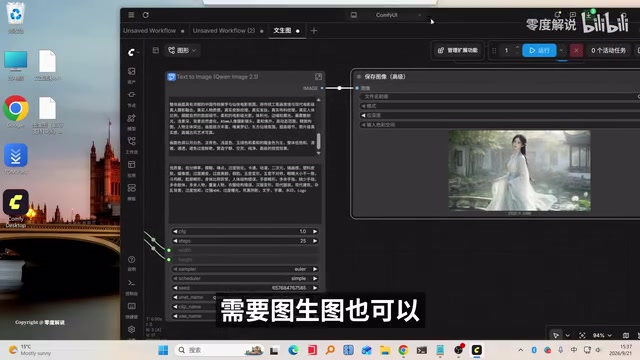This screenshot has width=640, height=360.
Task: Open the 94% zoom dropdown
Action: click(602, 335)
